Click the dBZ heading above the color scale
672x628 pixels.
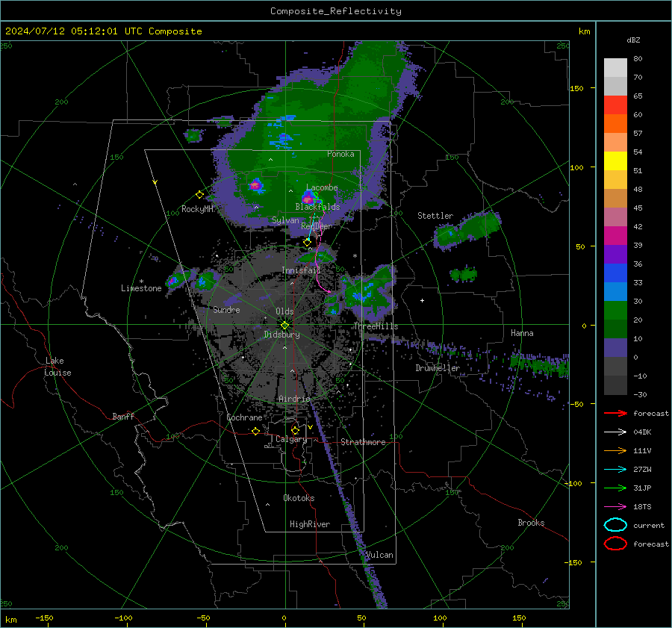pyautogui.click(x=633, y=40)
